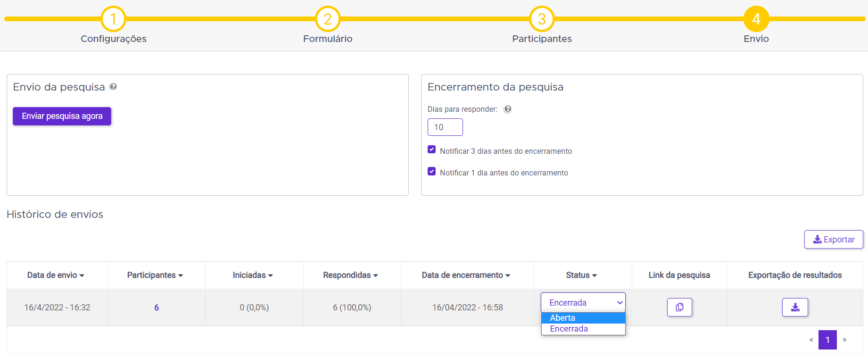The width and height of the screenshot is (868, 358).
Task: Uncheck Notificar 3 dias antes do encerramento
Action: [431, 150]
